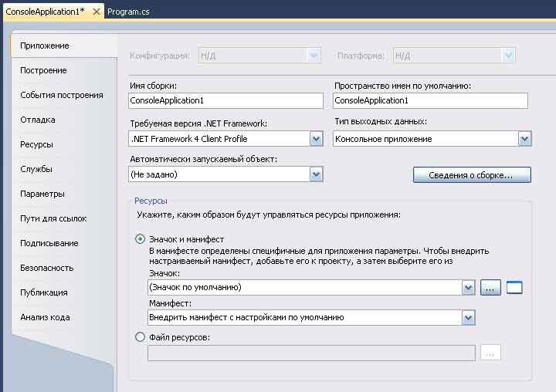Expand the Автоматически запускаемый объект dropdown
This screenshot has width=556, height=392.
point(316,174)
